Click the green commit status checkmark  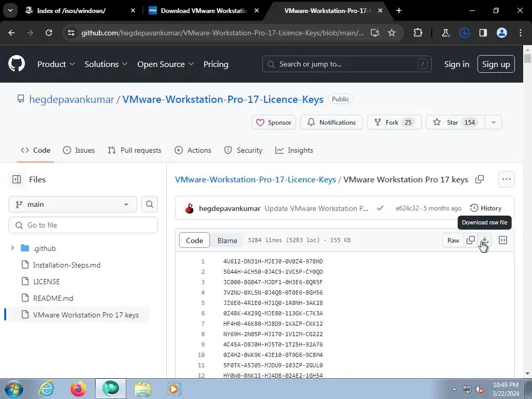[x=380, y=208]
